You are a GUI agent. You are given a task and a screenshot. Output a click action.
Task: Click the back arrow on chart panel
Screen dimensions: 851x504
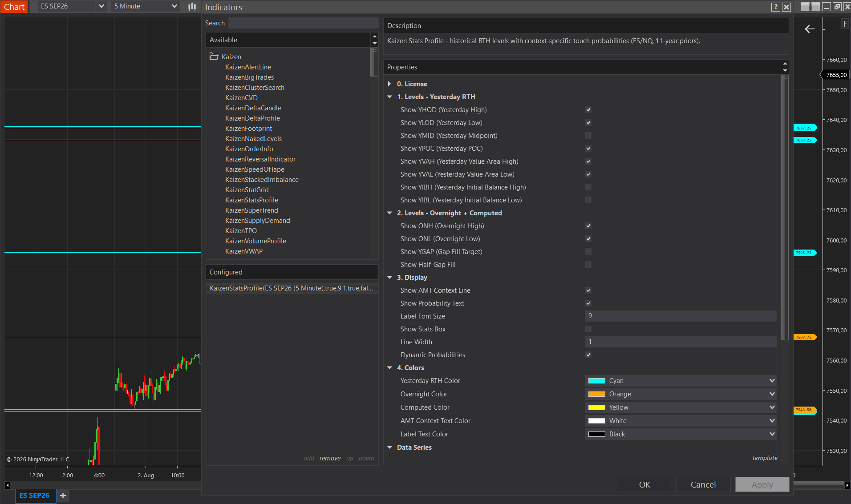pos(810,29)
